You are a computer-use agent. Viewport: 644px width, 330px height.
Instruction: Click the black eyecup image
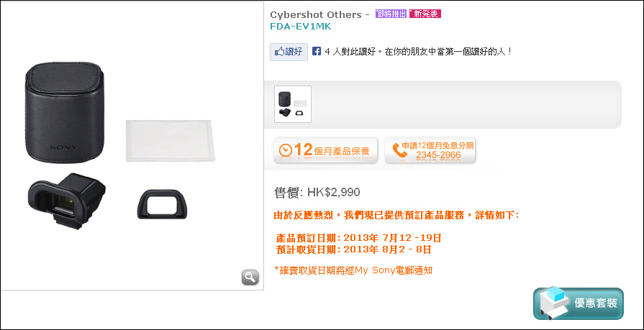(162, 204)
